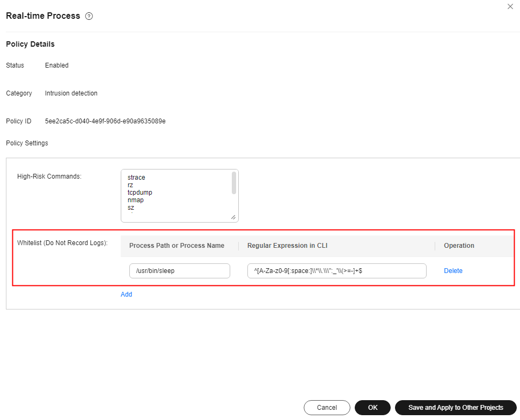Close the Real-time Process dialog
Screen dimensions: 520x420
(510, 6)
